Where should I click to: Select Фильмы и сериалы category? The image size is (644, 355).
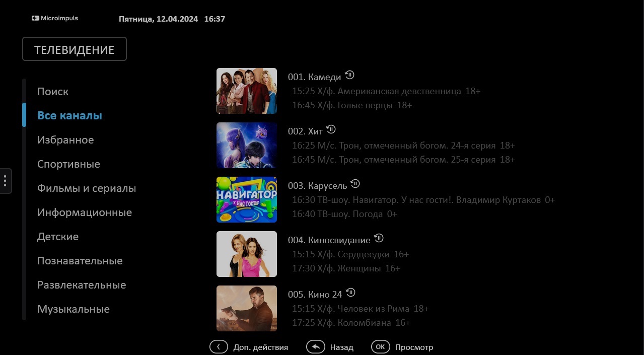tap(87, 188)
